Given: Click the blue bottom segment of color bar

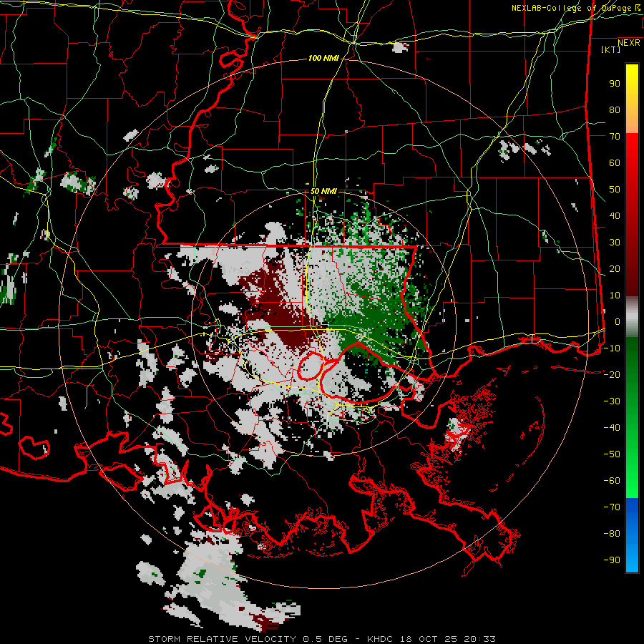Looking at the screenshot, I should (632, 535).
